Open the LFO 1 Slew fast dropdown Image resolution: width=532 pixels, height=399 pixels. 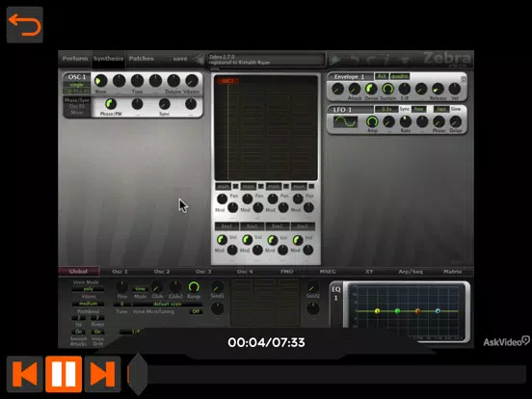pyautogui.click(x=441, y=109)
